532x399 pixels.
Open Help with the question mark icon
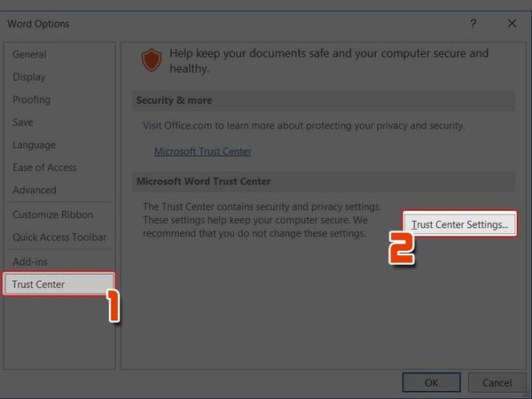pyautogui.click(x=472, y=23)
